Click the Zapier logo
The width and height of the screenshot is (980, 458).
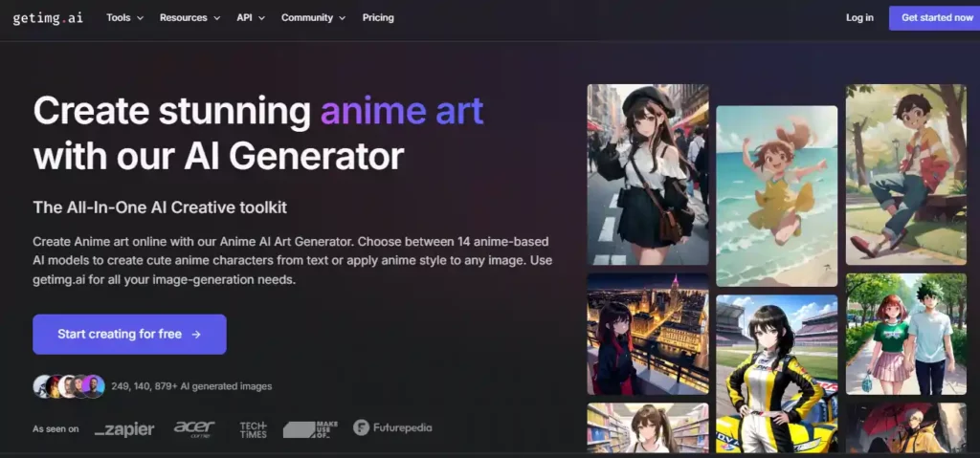tap(124, 429)
